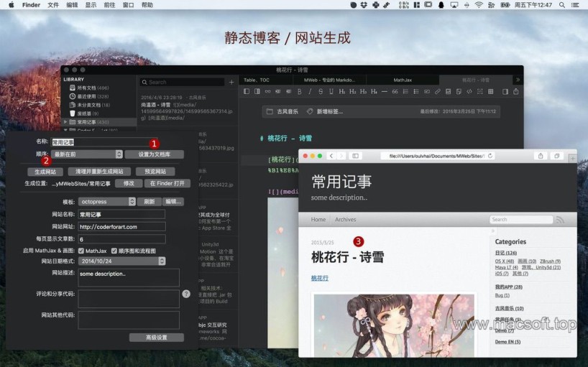
Task: Open the 模板 dropdown set to octopress
Action: pos(107,202)
